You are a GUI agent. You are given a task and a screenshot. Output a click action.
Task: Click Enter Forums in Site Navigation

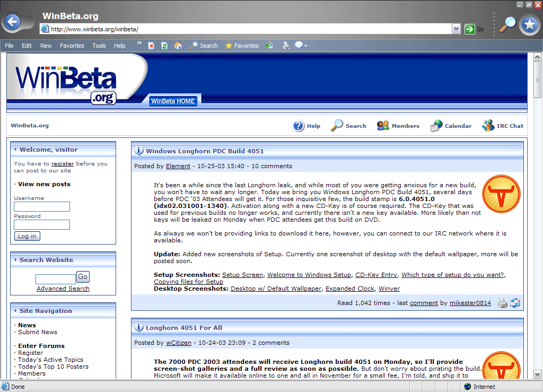click(x=41, y=346)
